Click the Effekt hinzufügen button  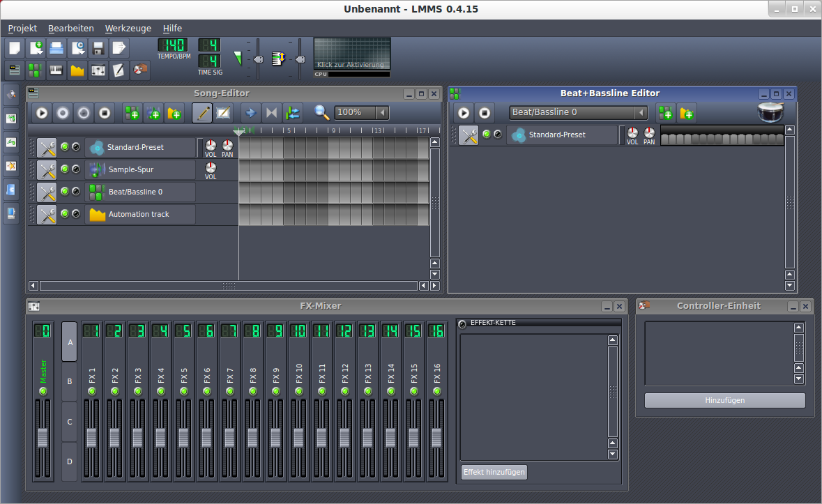tap(494, 472)
